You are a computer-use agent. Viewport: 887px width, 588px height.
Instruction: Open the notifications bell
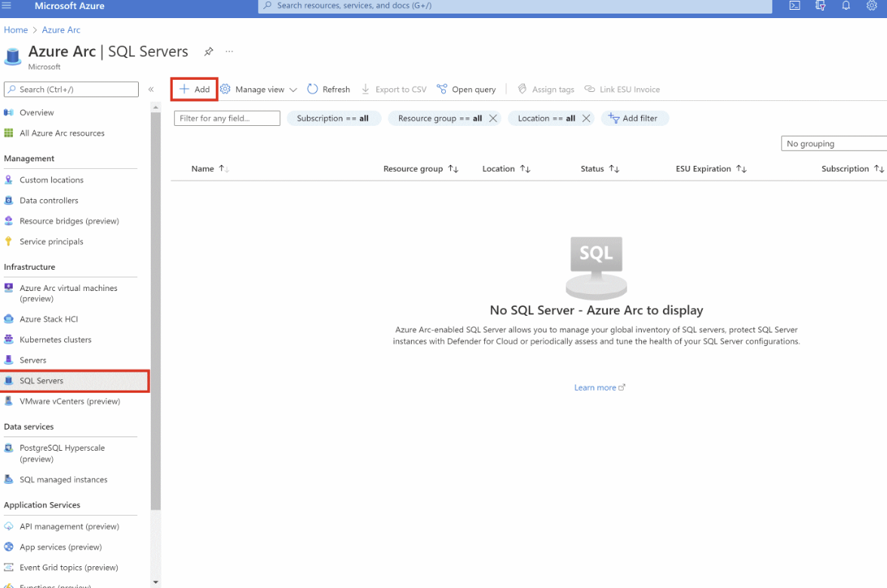click(846, 6)
